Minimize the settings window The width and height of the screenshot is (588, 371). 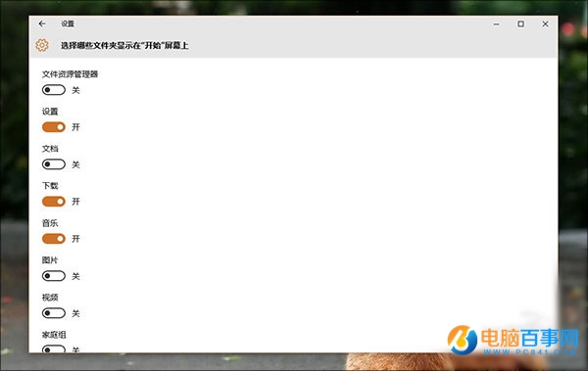pos(497,24)
